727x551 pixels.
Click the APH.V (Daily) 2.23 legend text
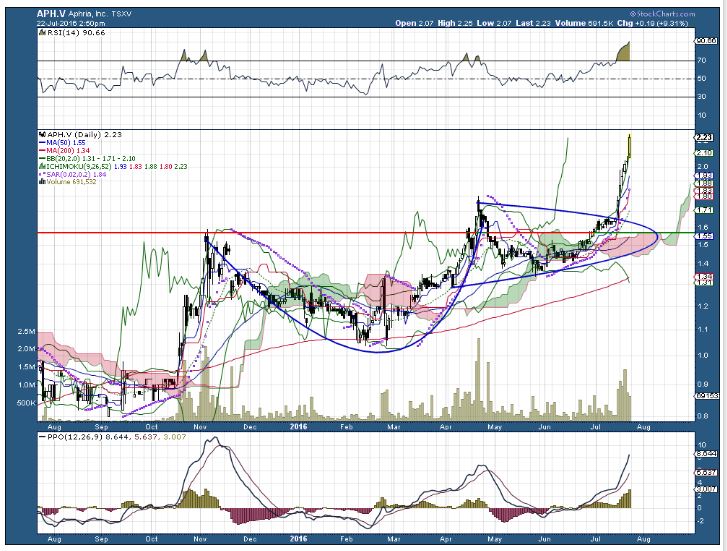[84, 135]
